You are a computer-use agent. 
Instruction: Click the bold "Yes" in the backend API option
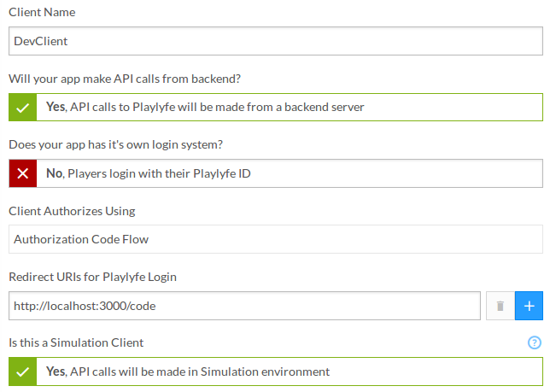pos(56,108)
